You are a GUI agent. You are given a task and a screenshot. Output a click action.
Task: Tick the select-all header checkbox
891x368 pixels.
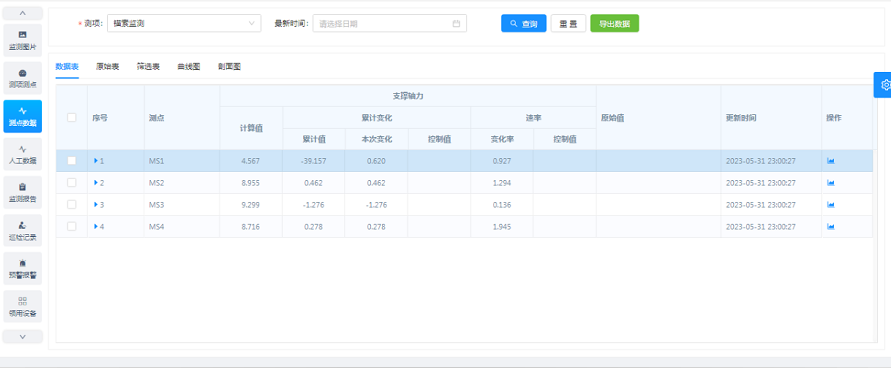[72, 118]
